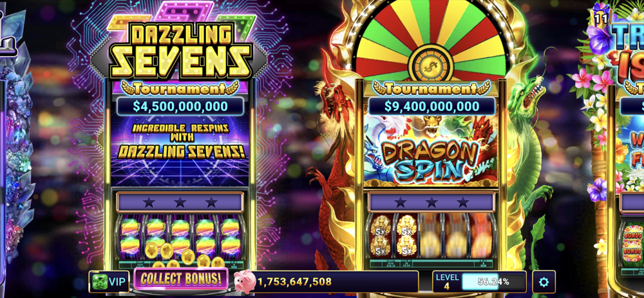Click the green dragon beside Dragon Spin
Screen dimensions: 644x298
point(529,164)
